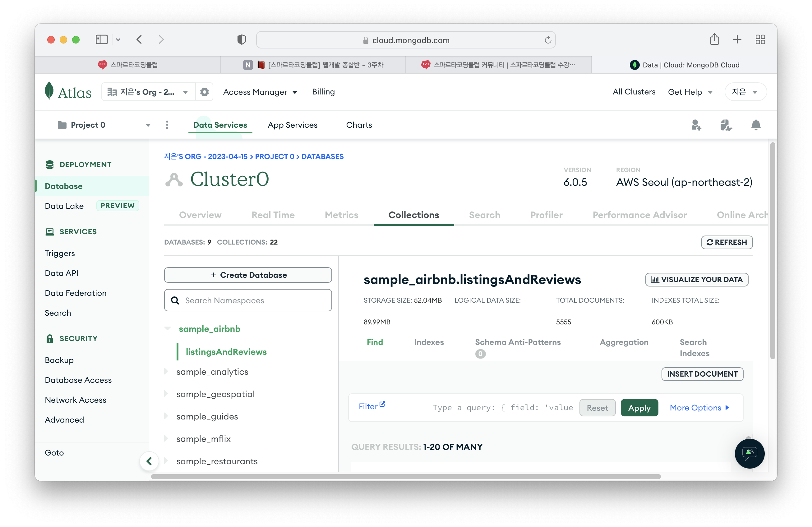Open the support chat bubble
The height and width of the screenshot is (527, 812).
click(x=749, y=453)
